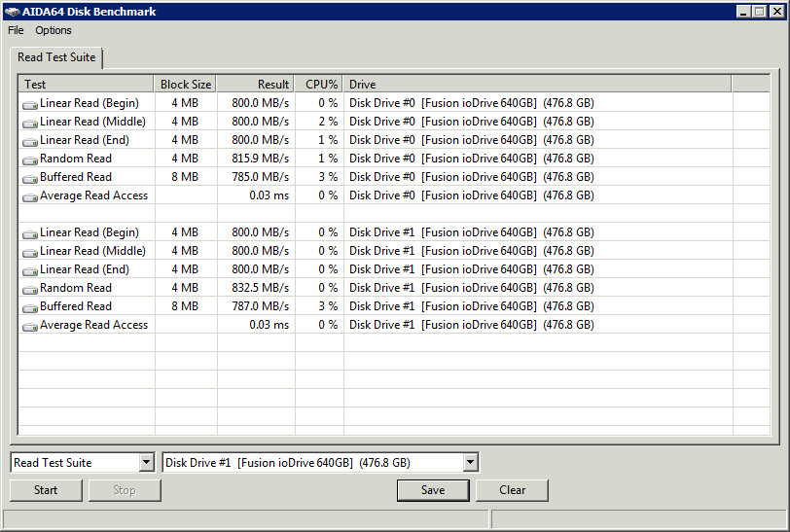Sort by the CPU% column header
Viewport: 790px width, 532px height.
(x=319, y=85)
